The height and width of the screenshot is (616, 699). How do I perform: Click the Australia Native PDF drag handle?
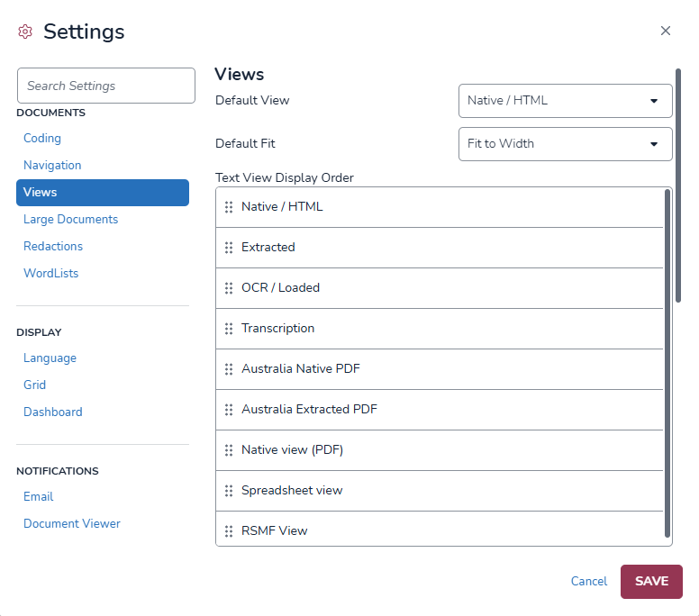pyautogui.click(x=229, y=369)
